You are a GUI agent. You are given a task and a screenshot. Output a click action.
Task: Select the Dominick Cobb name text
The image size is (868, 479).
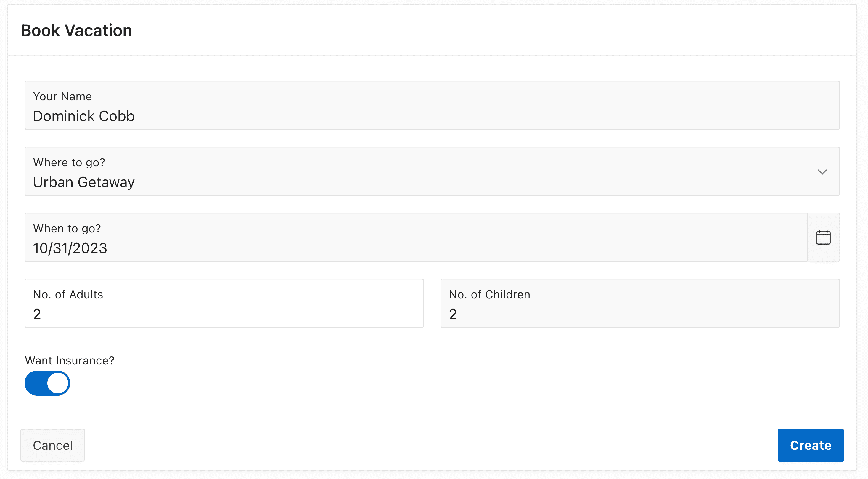click(x=83, y=116)
